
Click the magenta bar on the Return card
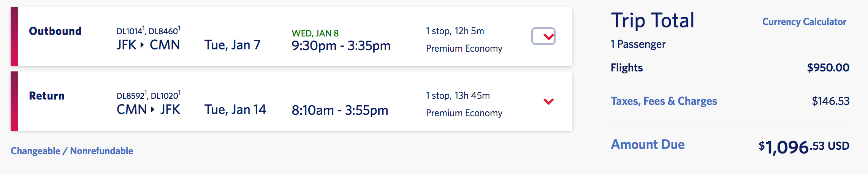(14, 101)
